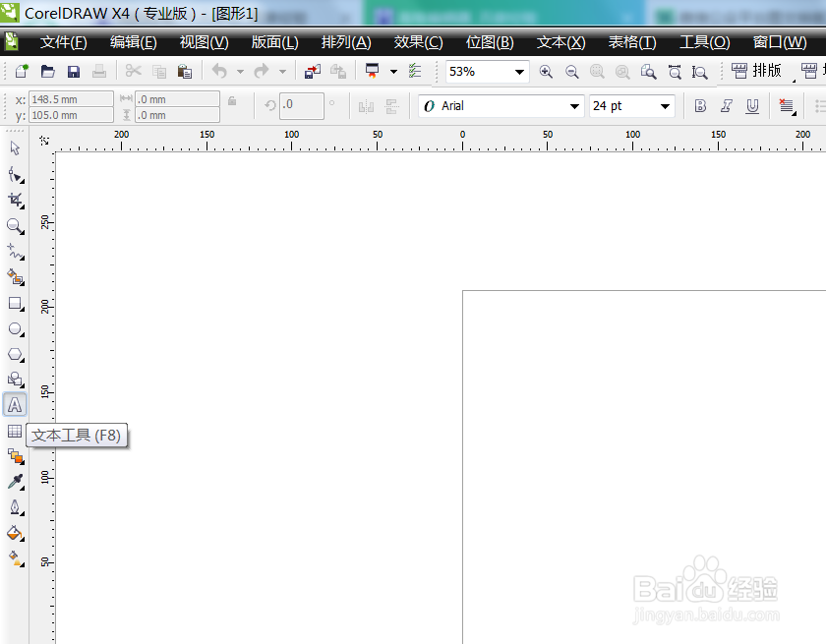The width and height of the screenshot is (826, 644).
Task: Open the 排列(A) menu
Action: [346, 42]
